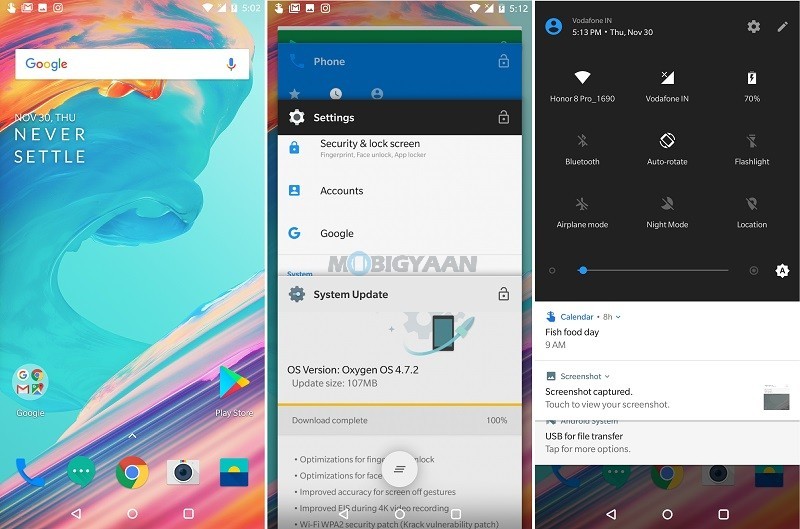The height and width of the screenshot is (529, 800).
Task: Toggle the Auto-rotate tile
Action: pyautogui.click(x=667, y=149)
